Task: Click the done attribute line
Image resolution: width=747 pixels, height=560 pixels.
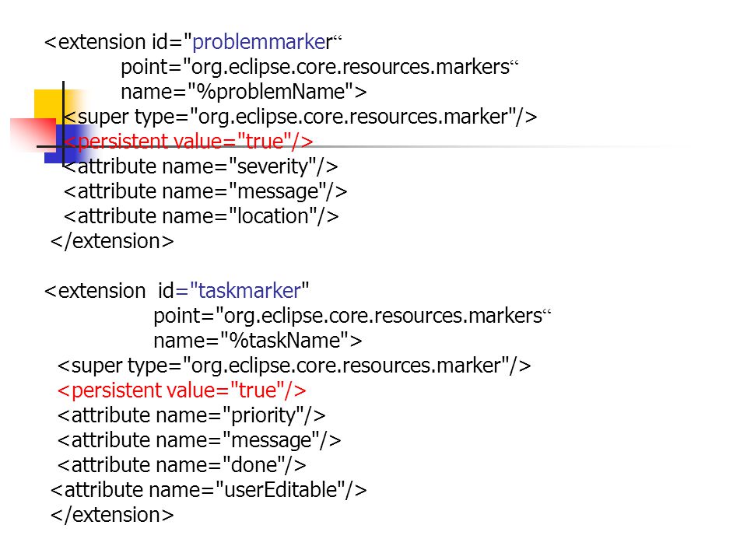Action: click(181, 465)
